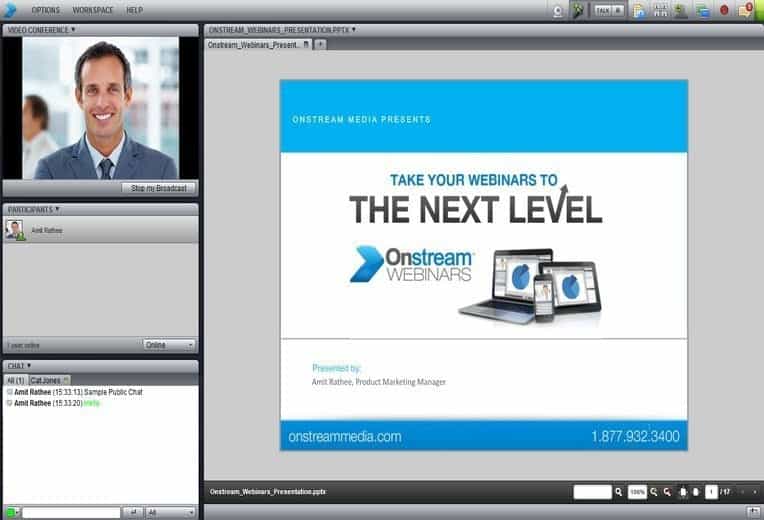Image resolution: width=764 pixels, height=520 pixels.
Task: Click the screen sharing icon in top toolbar
Action: click(x=703, y=11)
